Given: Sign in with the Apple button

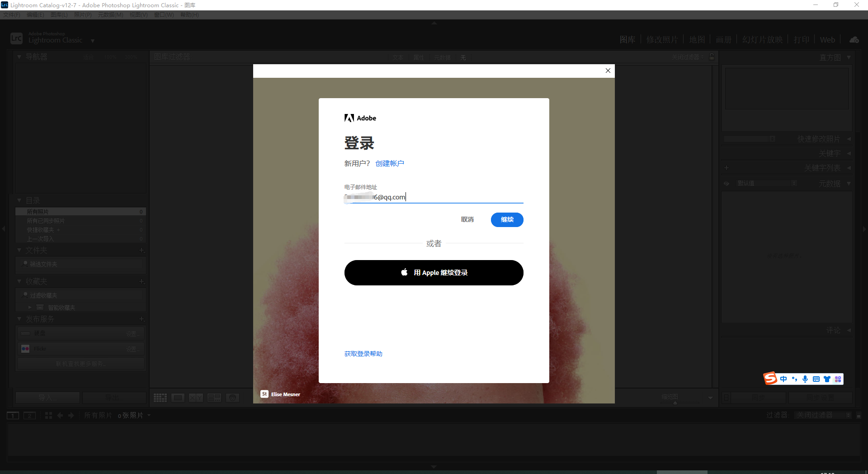Looking at the screenshot, I should (434, 273).
